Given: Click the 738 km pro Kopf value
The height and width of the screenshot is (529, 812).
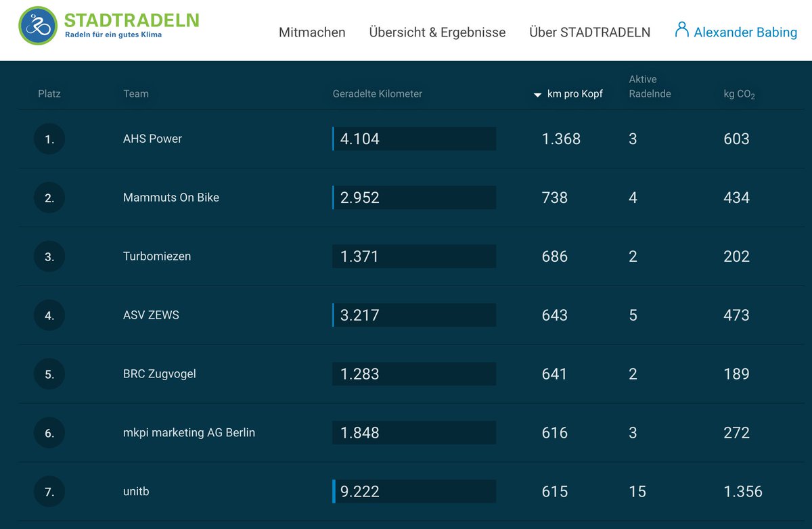Looking at the screenshot, I should pyautogui.click(x=555, y=198).
